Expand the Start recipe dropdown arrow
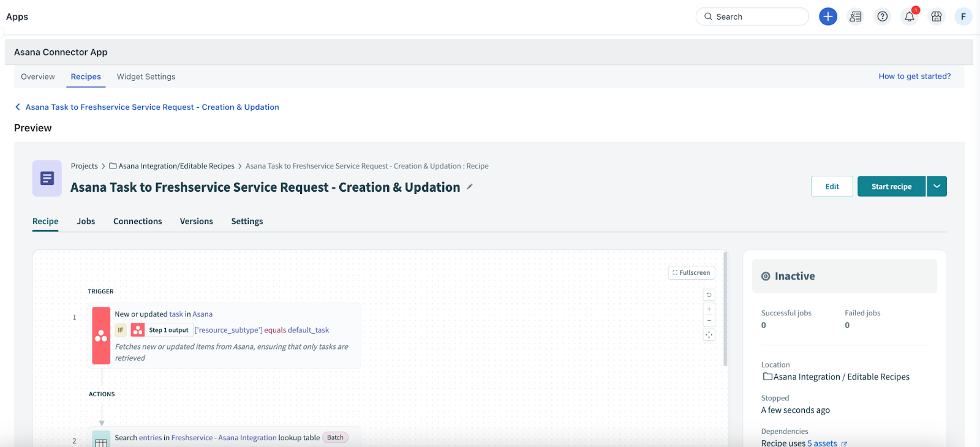This screenshot has height=447, width=980. tap(937, 186)
